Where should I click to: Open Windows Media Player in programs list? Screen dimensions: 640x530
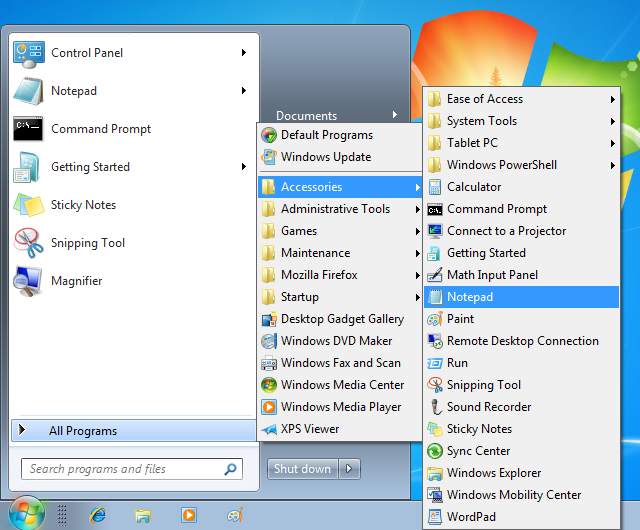(x=340, y=407)
